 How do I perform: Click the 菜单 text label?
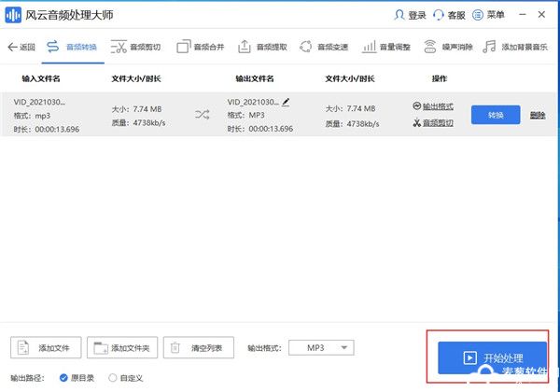coord(496,15)
